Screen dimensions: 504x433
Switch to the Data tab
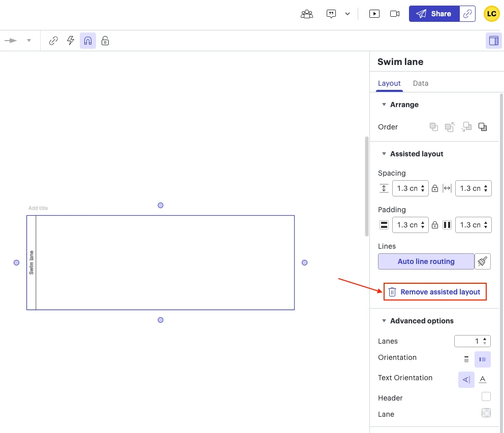[421, 84]
